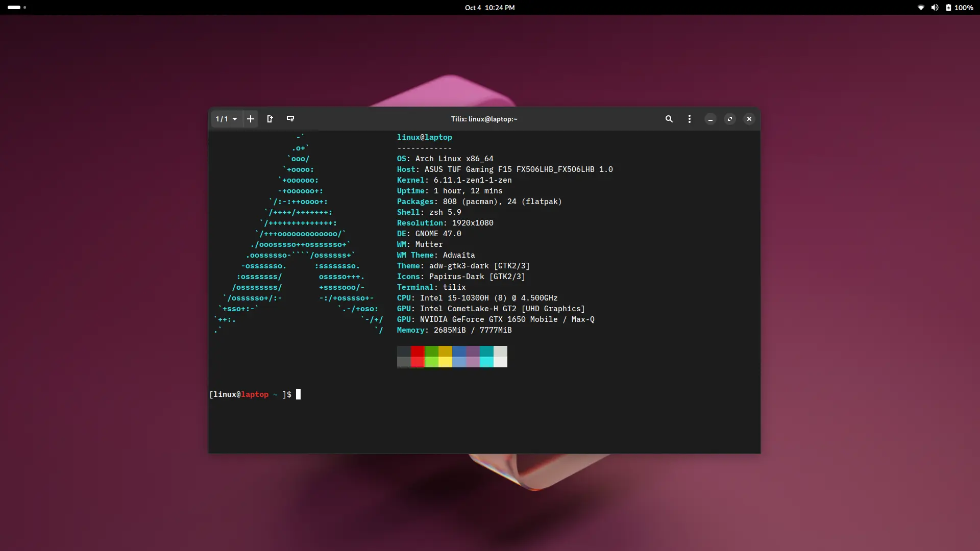980x551 pixels.
Task: Click the Shell: zsh 5.9 line
Action: (x=429, y=212)
